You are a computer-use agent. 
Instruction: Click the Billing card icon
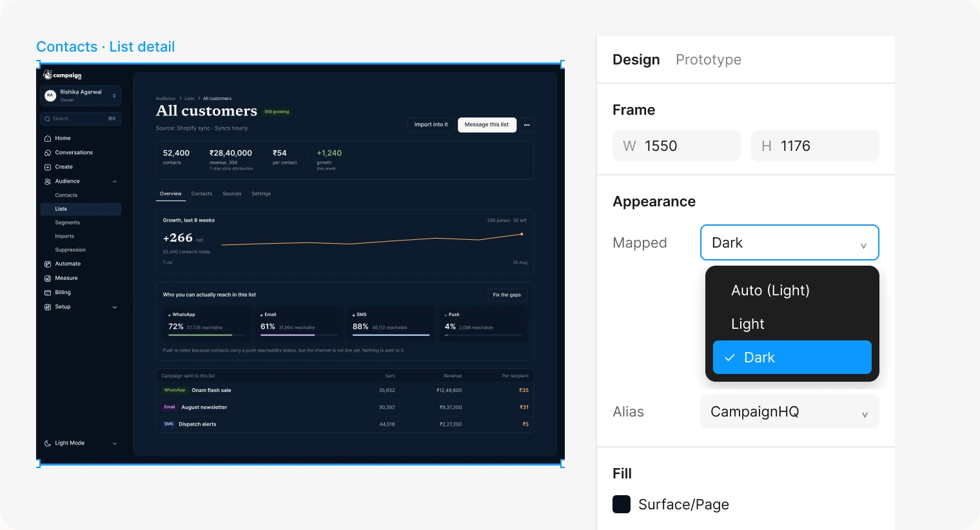coord(48,293)
